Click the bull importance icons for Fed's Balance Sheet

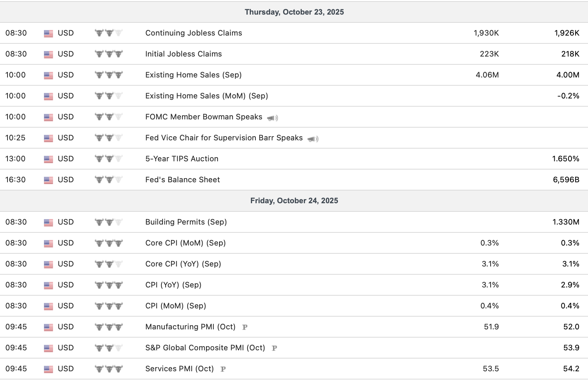tap(109, 180)
